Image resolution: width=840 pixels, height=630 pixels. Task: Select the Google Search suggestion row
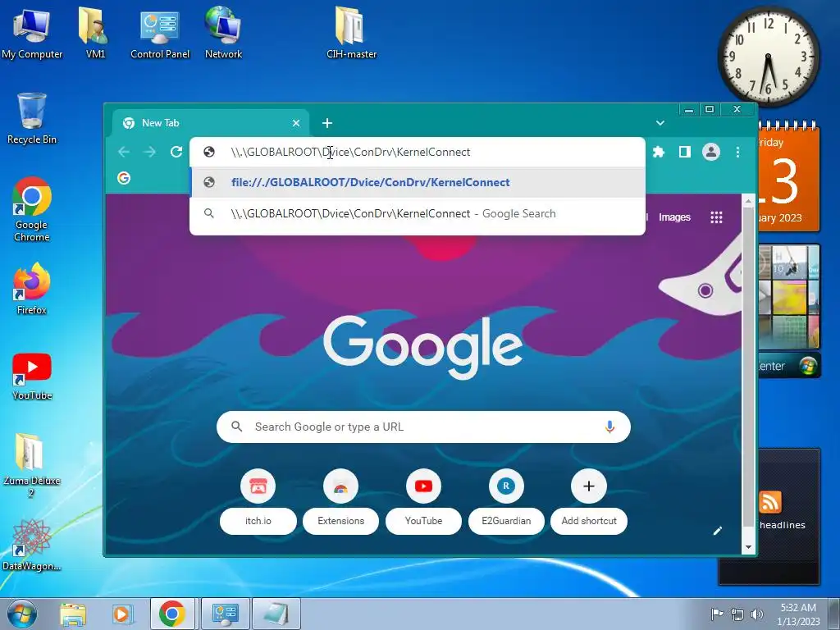tap(418, 214)
